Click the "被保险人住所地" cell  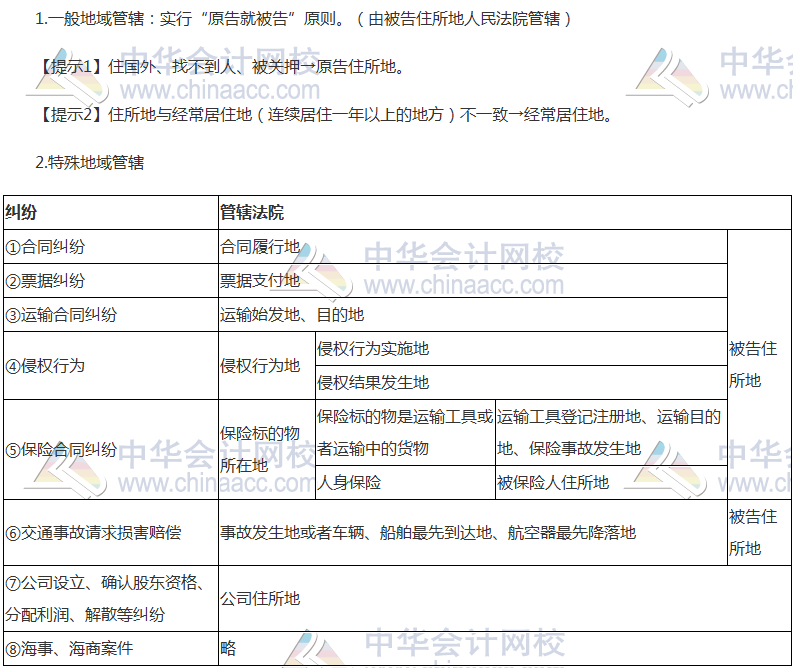click(x=553, y=483)
